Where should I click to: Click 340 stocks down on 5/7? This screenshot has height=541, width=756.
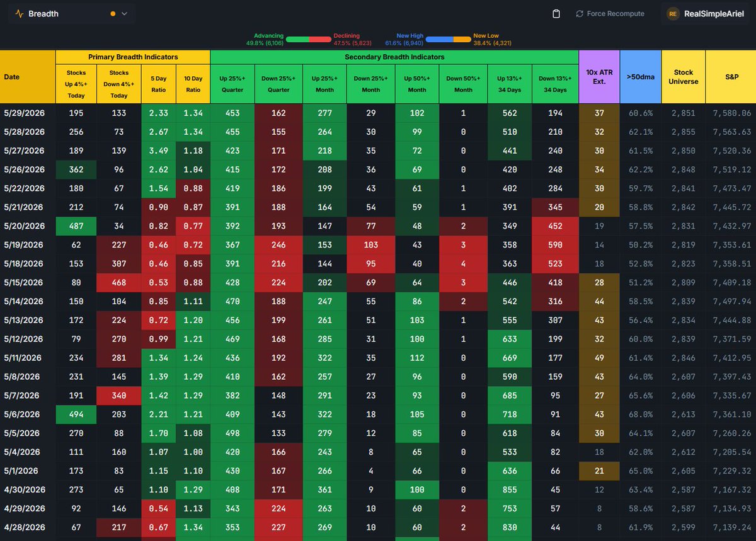click(x=119, y=396)
